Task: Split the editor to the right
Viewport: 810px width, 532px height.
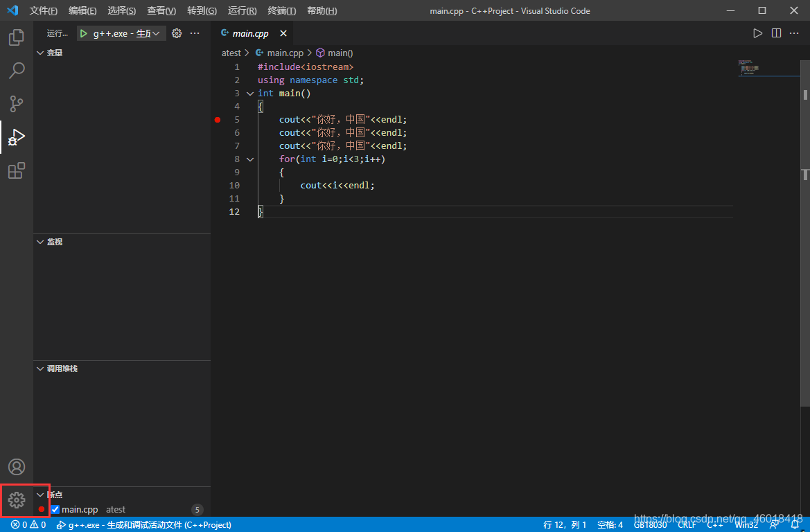Action: 776,33
